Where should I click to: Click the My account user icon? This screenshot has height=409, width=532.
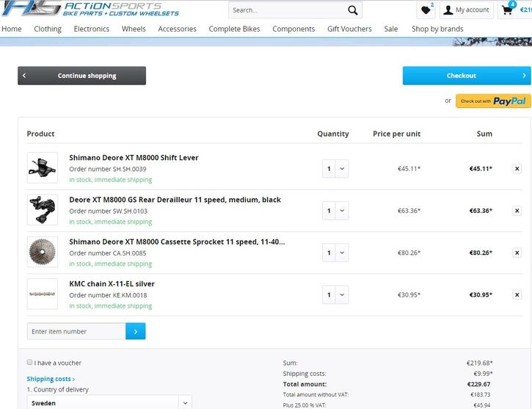[x=448, y=10]
